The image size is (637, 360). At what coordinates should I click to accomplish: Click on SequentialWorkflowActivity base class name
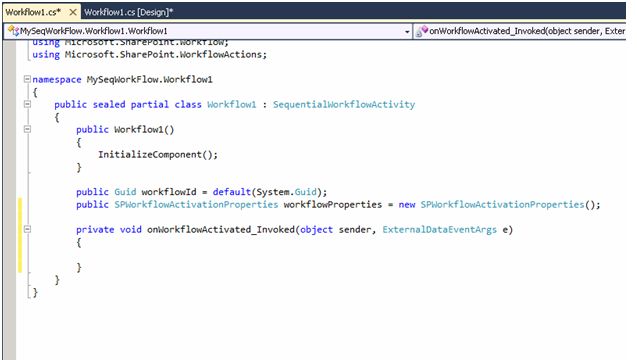[344, 104]
